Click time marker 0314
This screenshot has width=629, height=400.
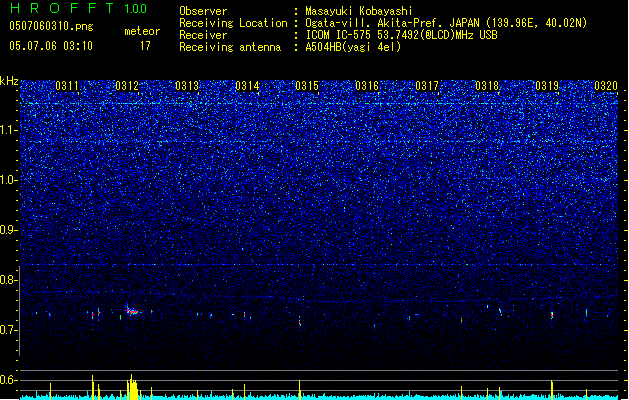tap(247, 86)
